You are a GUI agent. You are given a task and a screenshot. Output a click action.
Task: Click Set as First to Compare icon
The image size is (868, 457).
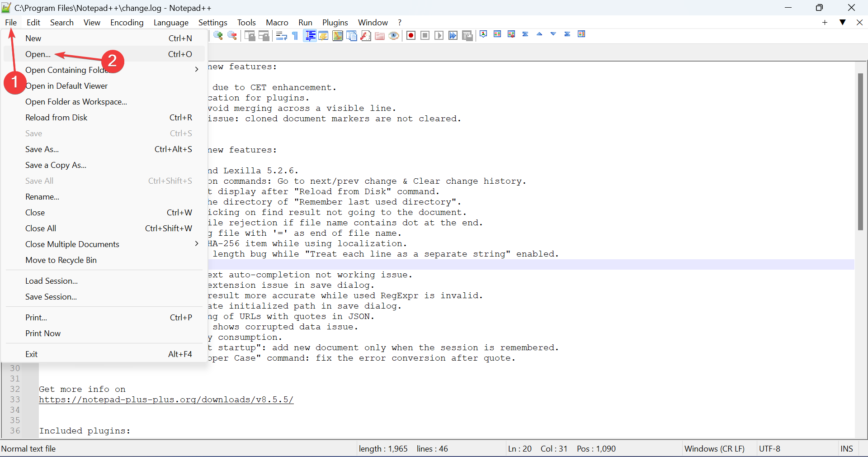[x=483, y=34]
